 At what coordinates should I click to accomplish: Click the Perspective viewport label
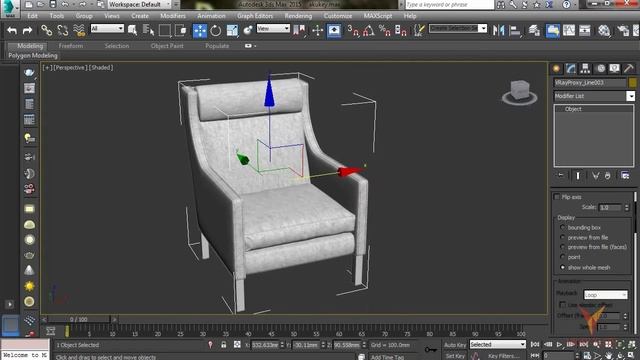point(70,68)
